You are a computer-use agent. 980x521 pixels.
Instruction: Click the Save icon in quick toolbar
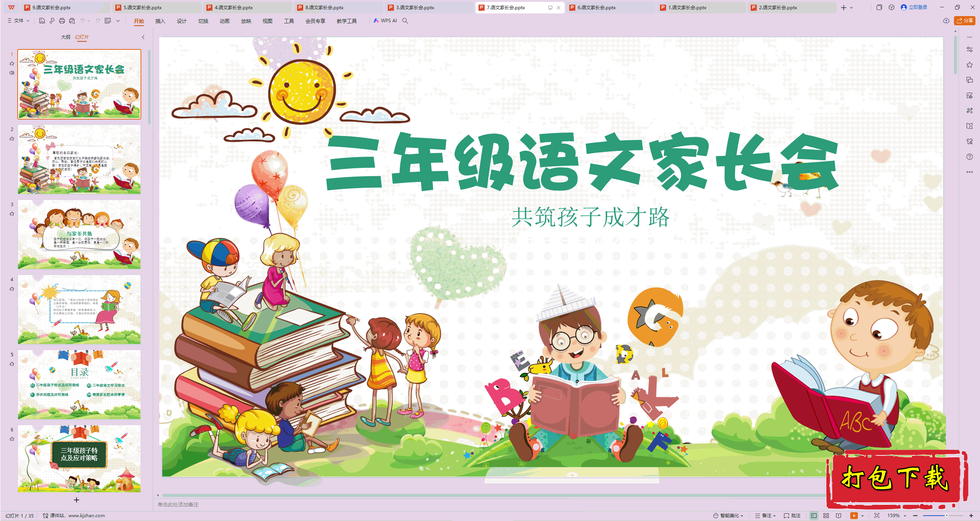pos(42,21)
